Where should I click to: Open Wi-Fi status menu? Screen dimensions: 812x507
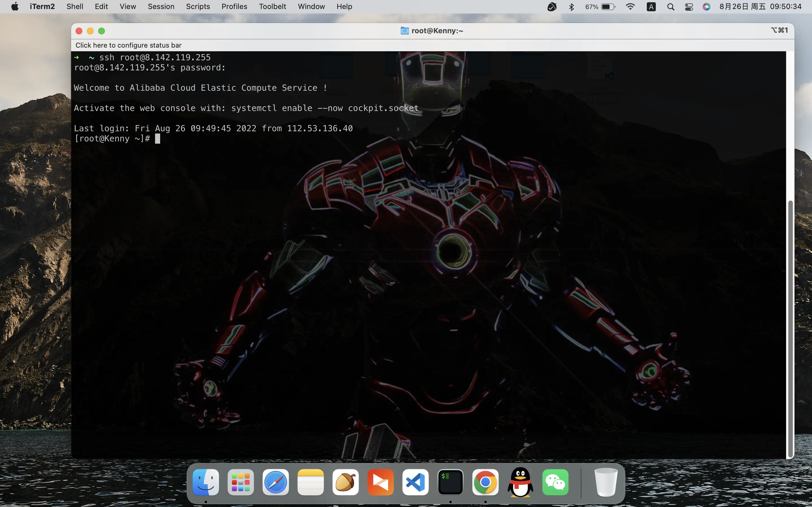pyautogui.click(x=630, y=7)
